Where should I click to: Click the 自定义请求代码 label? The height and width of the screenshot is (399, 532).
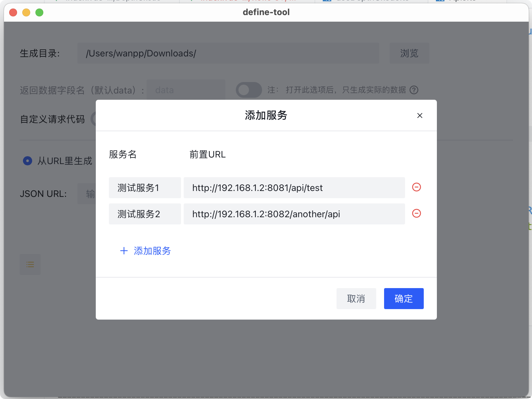click(x=52, y=119)
